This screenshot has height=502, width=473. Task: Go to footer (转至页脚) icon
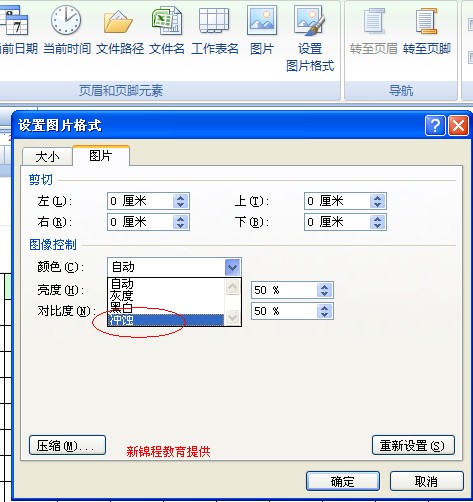point(427,21)
